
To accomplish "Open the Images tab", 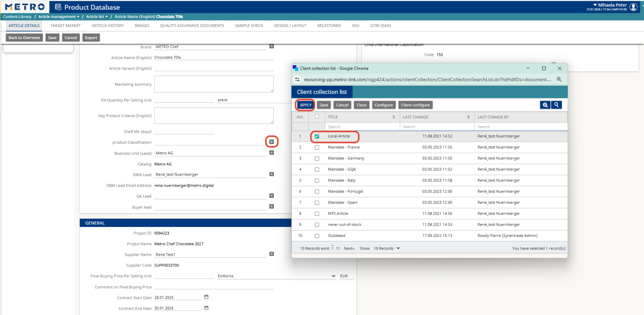I will click(x=142, y=26).
